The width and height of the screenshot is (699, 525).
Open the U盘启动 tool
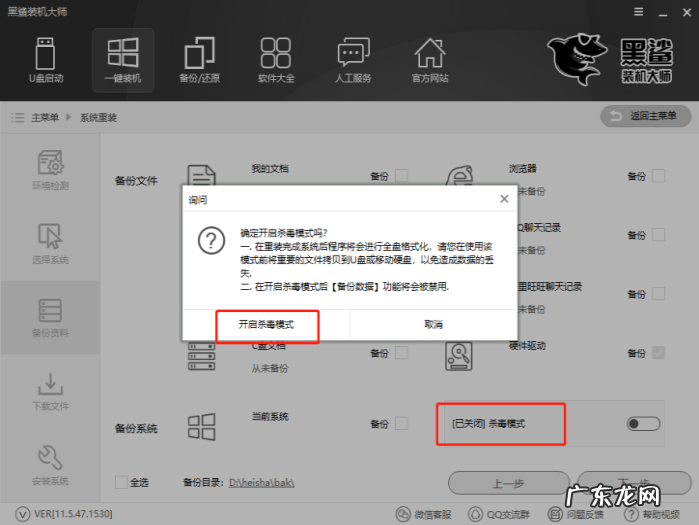[x=46, y=60]
